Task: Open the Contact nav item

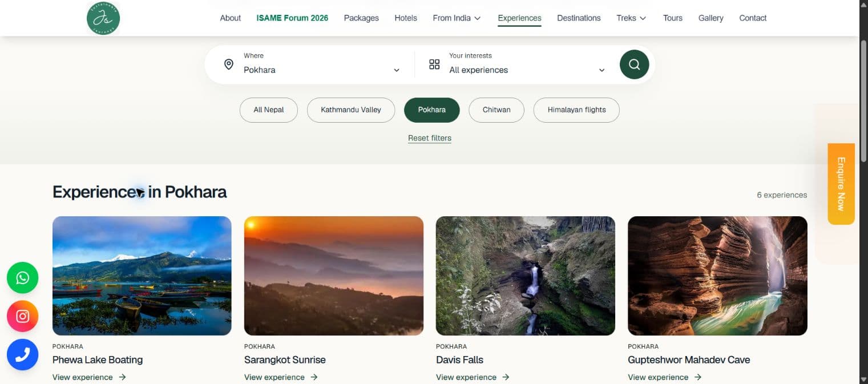Action: coord(753,18)
